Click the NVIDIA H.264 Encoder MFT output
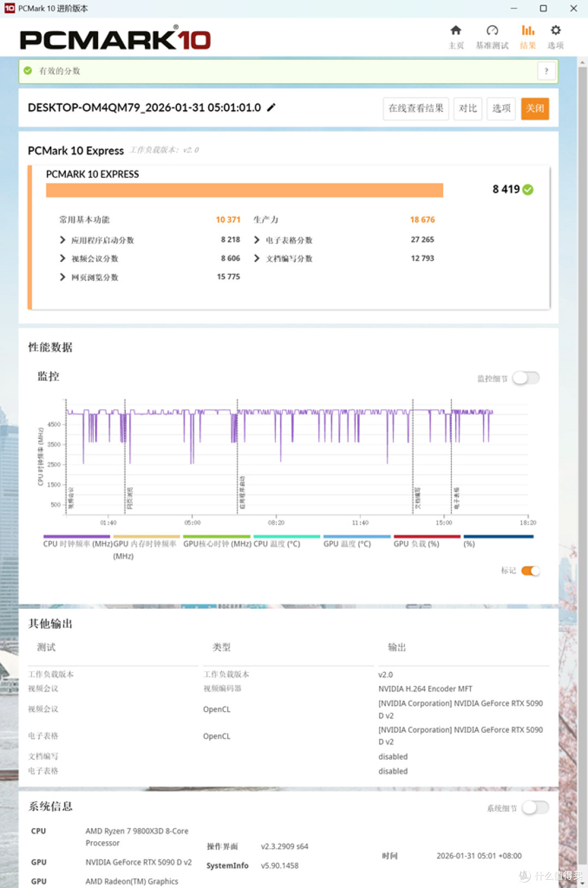588x888 pixels. pyautogui.click(x=425, y=689)
